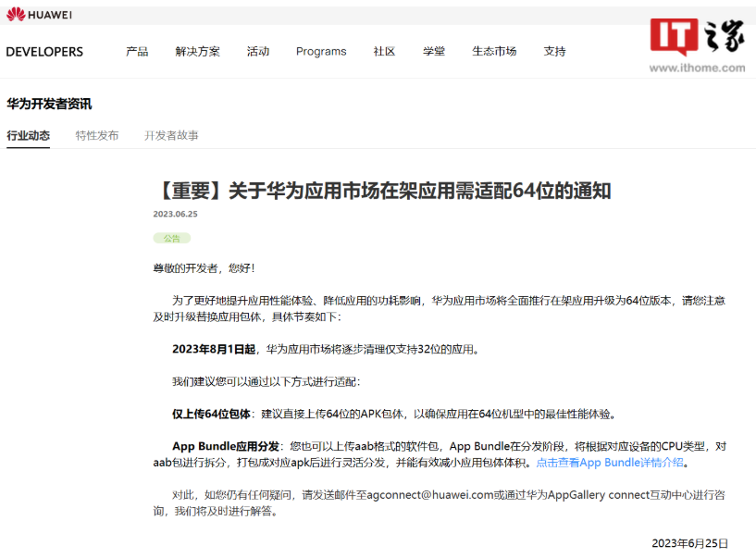The width and height of the screenshot is (756, 558).
Task: Click the 华为开发者资讯 section heading
Action: (49, 104)
